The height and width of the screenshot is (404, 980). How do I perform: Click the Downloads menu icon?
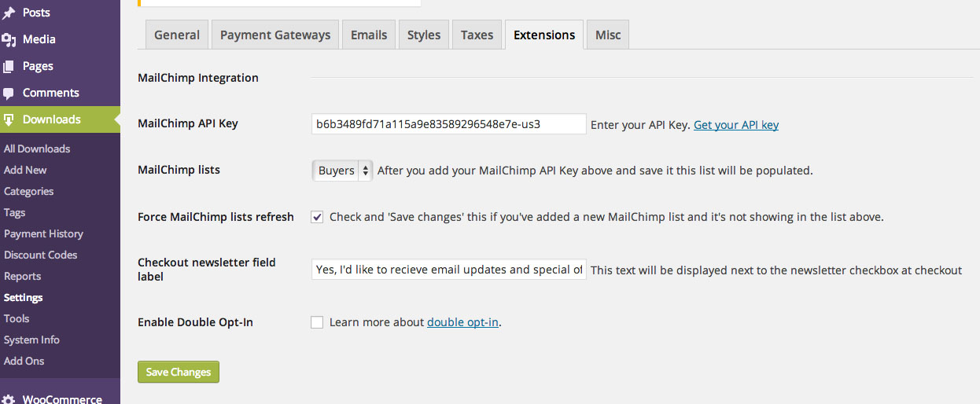(9, 119)
